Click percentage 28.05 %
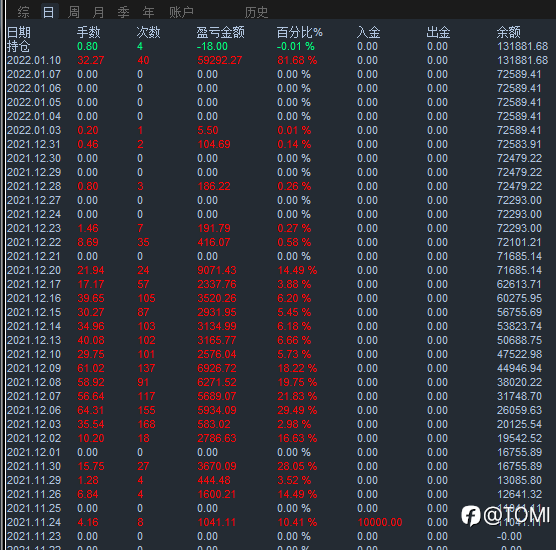556x550 pixels. pyautogui.click(x=297, y=467)
